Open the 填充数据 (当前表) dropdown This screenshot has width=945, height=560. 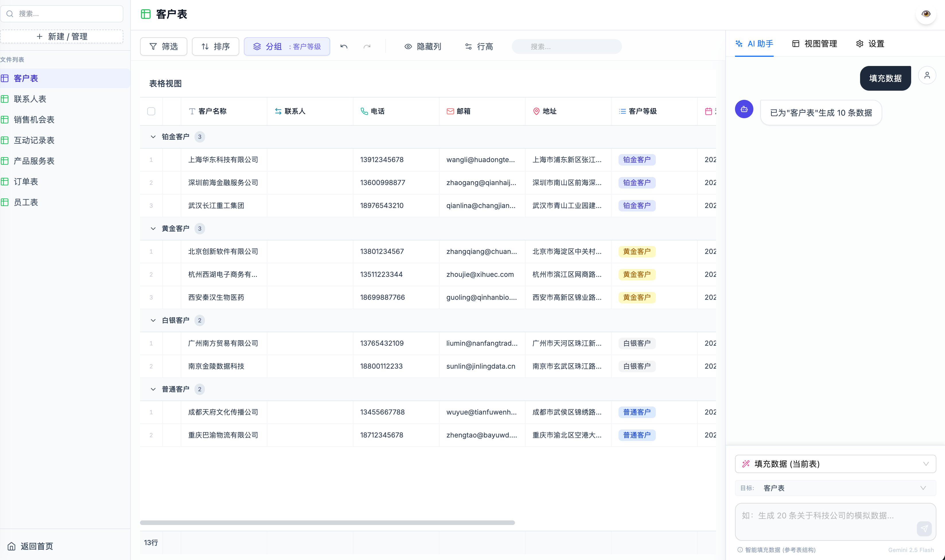(x=835, y=464)
